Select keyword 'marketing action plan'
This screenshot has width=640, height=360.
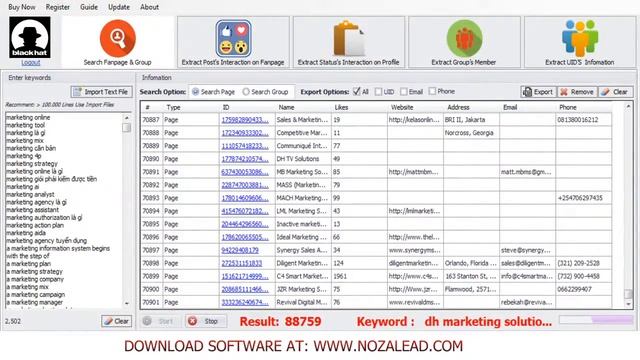click(x=35, y=225)
